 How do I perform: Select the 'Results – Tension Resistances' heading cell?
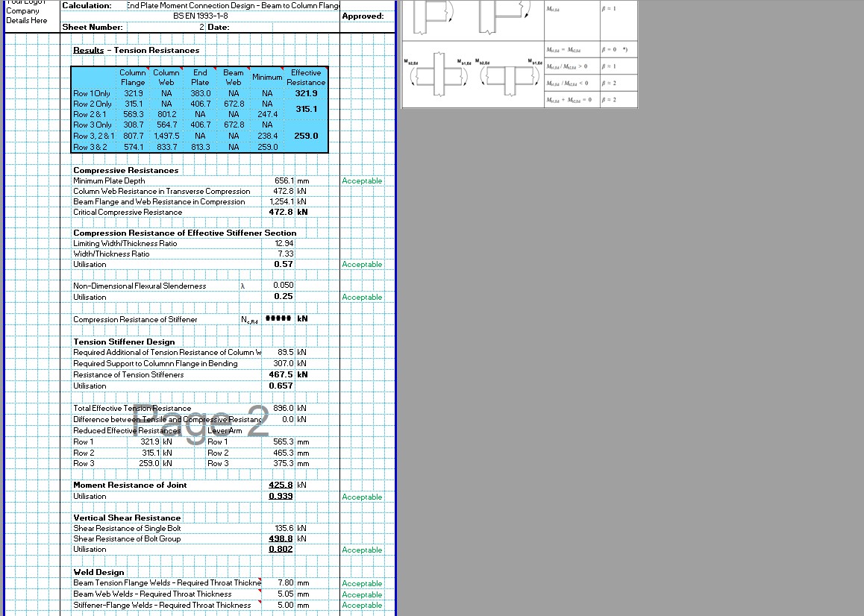(x=136, y=50)
